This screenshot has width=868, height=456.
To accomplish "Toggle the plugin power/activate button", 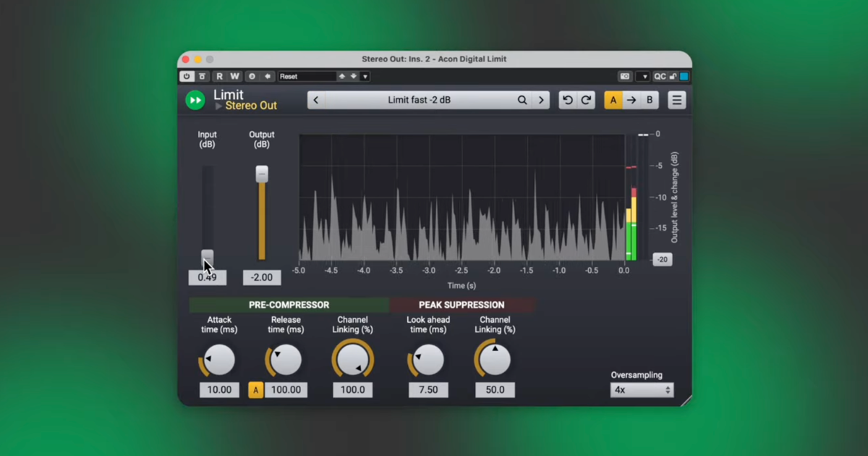I will (x=187, y=76).
